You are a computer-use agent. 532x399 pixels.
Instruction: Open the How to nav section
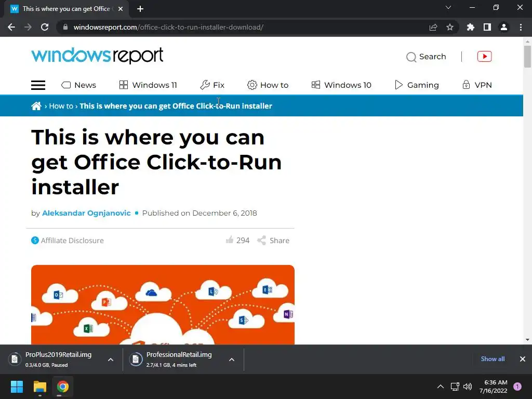pos(268,85)
